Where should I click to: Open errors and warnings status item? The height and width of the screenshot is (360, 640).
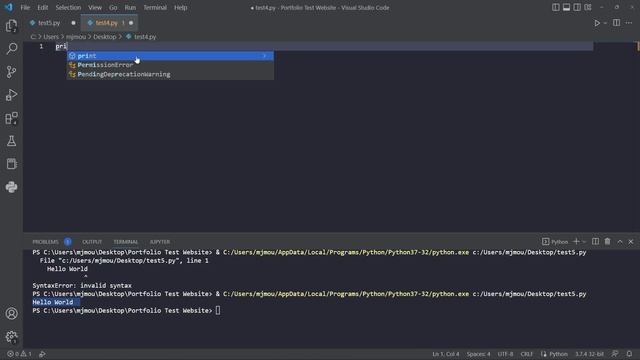(19, 354)
